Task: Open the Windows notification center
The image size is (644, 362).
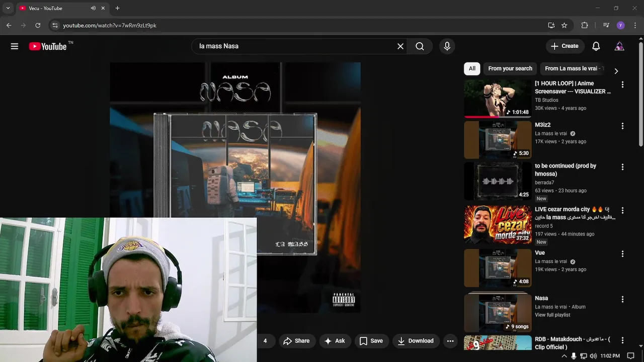Action: pyautogui.click(x=631, y=356)
